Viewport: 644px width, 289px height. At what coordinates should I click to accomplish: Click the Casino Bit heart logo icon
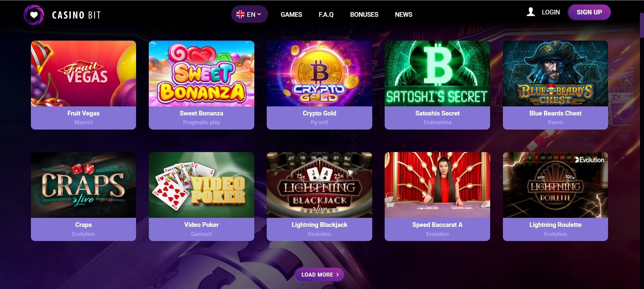click(x=34, y=15)
